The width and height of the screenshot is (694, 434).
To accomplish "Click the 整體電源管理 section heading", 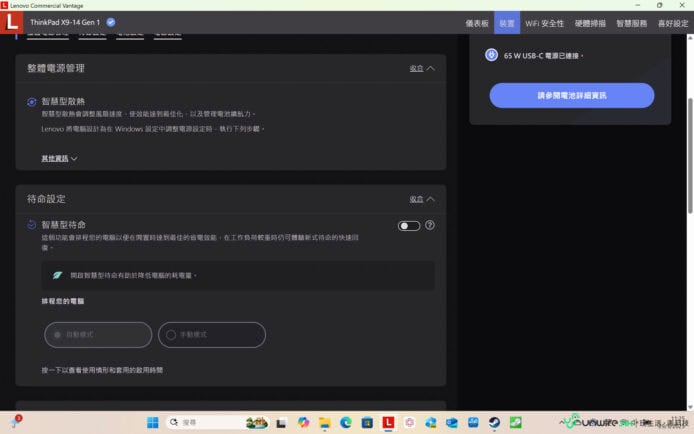I will click(56, 68).
